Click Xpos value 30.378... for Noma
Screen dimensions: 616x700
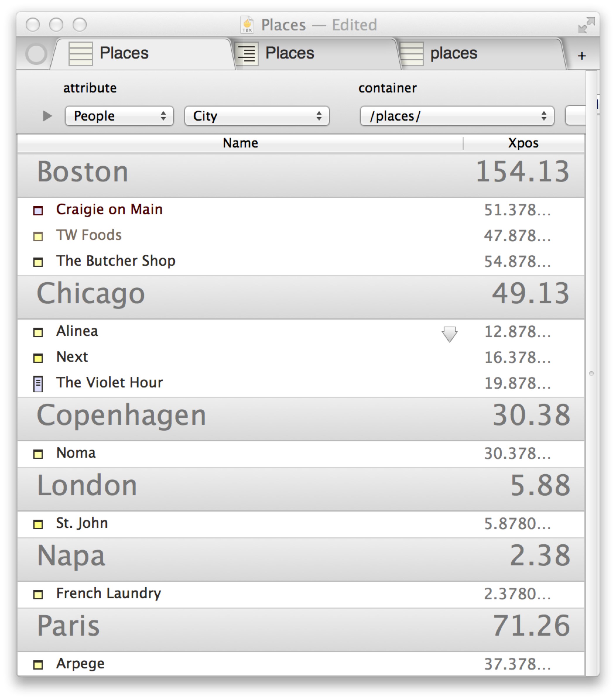coord(517,454)
